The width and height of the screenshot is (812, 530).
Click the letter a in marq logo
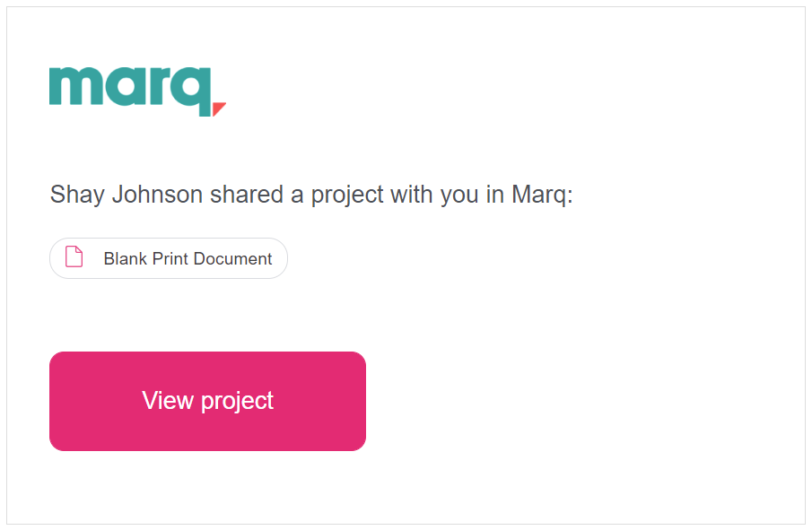pyautogui.click(x=123, y=87)
